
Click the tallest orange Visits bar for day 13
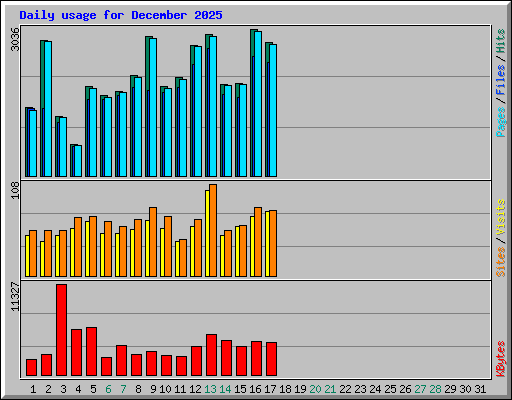(213, 230)
